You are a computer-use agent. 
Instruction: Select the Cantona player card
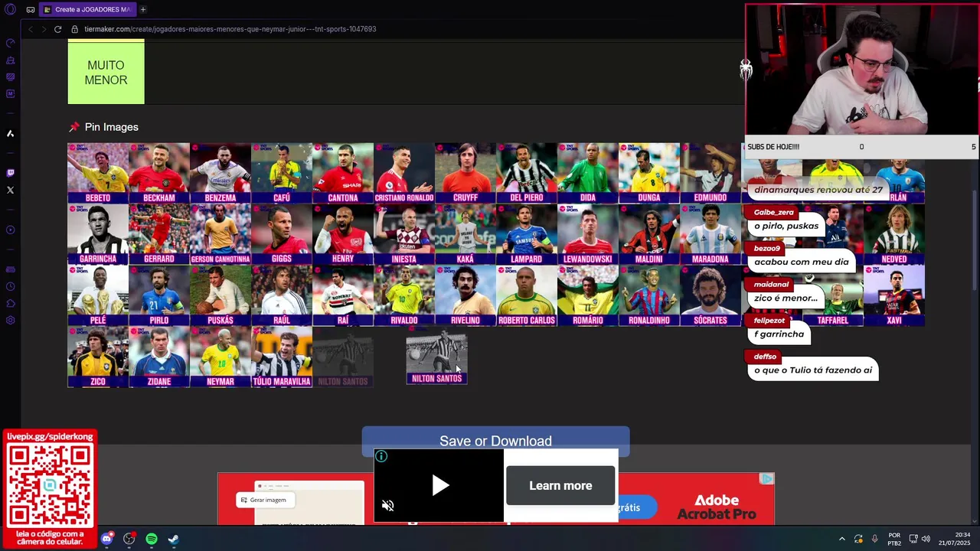coord(343,173)
